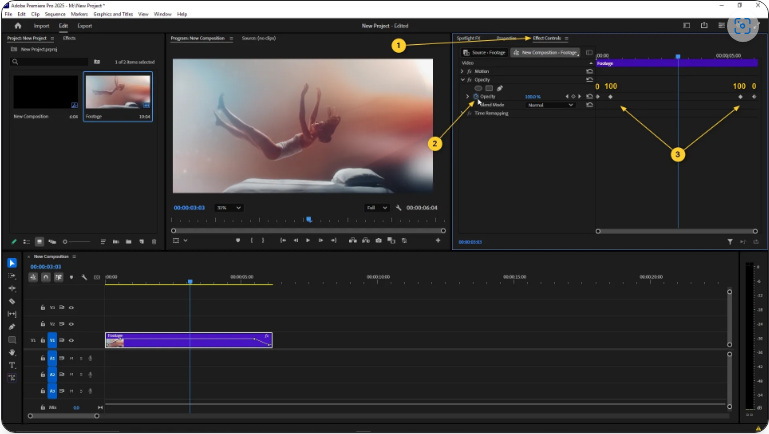Click the Mark In bracket button
The height and width of the screenshot is (434, 769).
coord(252,240)
